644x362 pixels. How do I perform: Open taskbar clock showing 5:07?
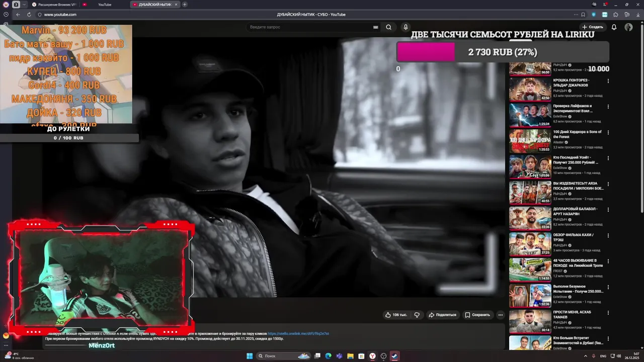pos(632,356)
